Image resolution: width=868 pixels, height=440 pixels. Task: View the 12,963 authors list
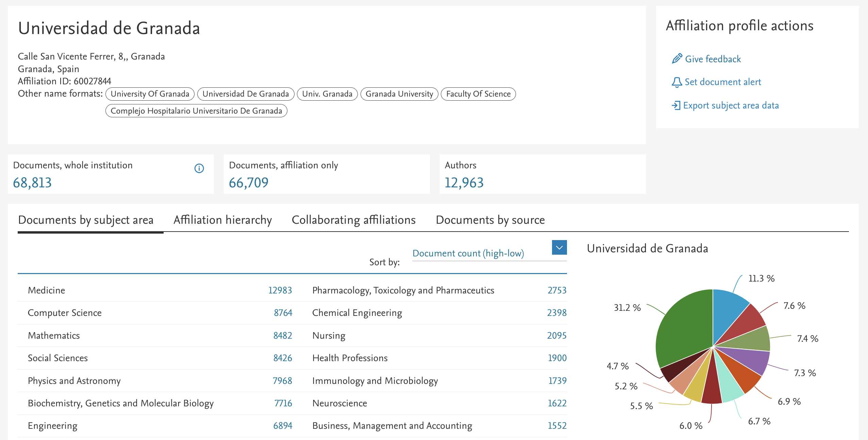(x=464, y=183)
